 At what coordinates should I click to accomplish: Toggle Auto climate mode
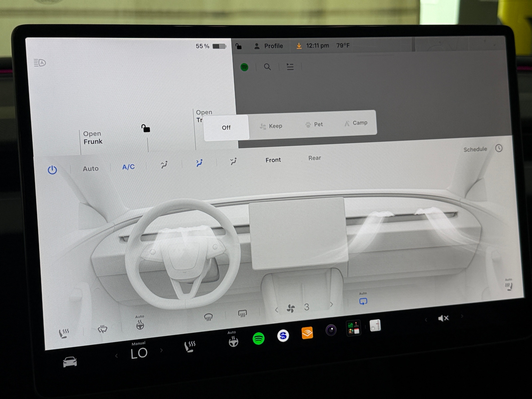click(90, 169)
